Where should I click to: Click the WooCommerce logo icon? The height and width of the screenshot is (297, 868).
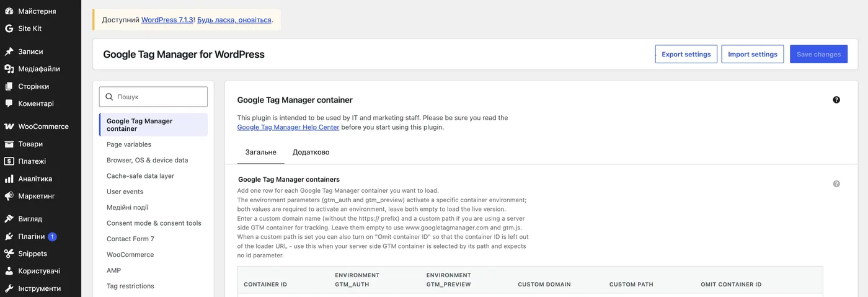coord(9,126)
